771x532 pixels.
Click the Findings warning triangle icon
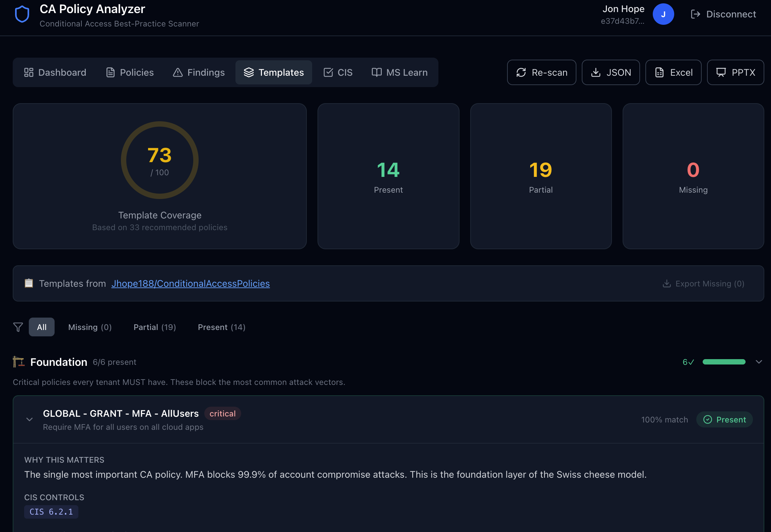coord(178,72)
